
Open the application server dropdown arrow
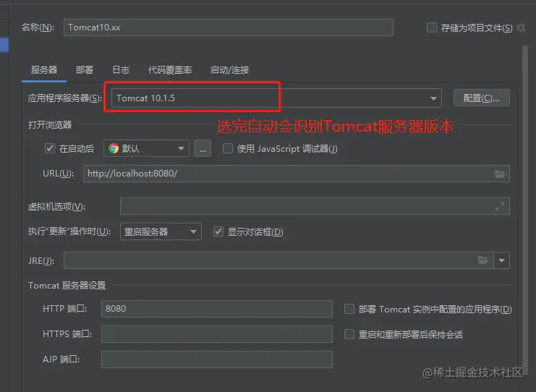[433, 98]
